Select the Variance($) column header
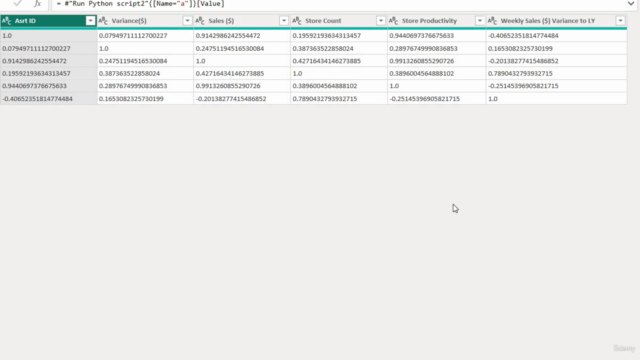 coord(129,21)
